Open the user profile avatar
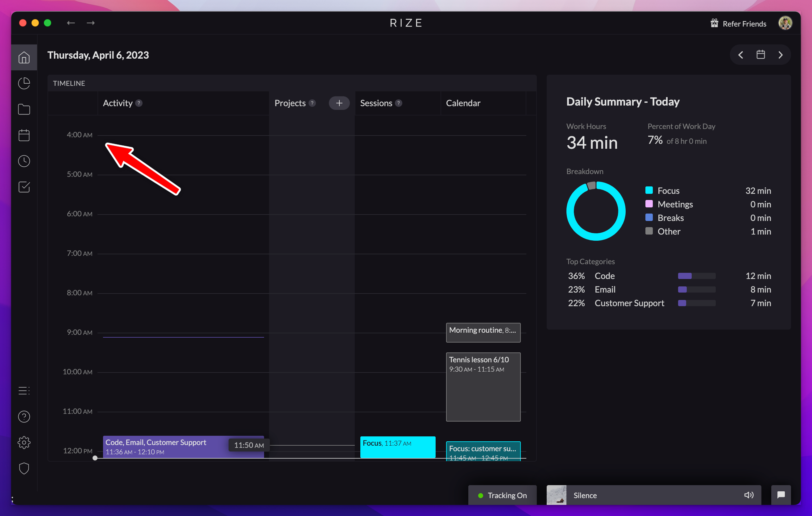 coord(785,23)
